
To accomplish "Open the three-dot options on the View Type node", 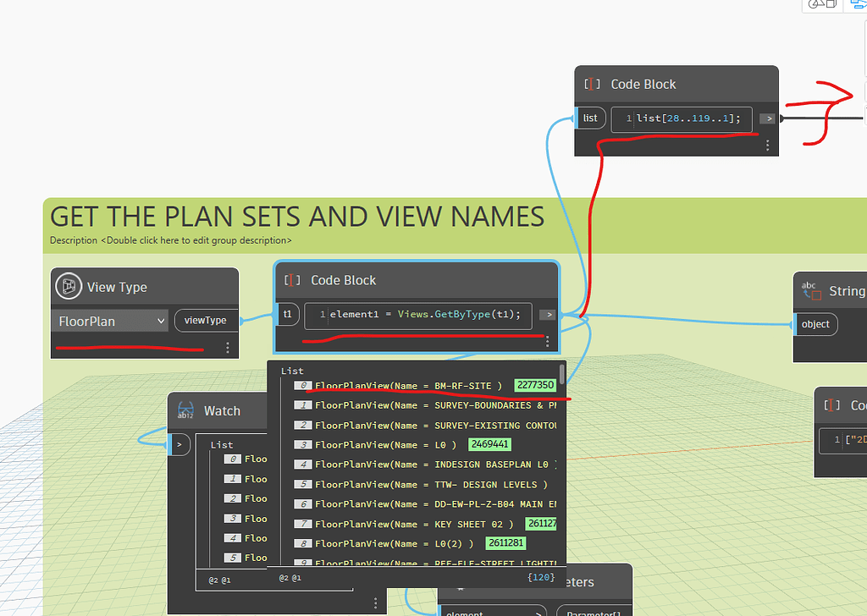I will pyautogui.click(x=226, y=347).
